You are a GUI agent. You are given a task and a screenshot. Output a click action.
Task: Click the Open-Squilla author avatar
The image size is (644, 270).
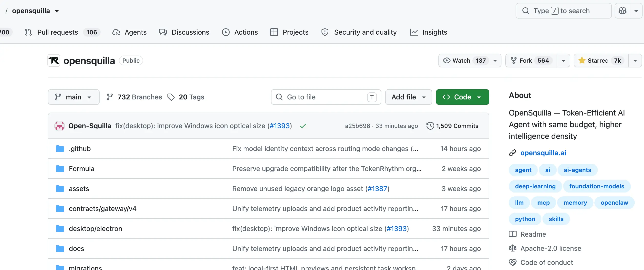(x=60, y=126)
